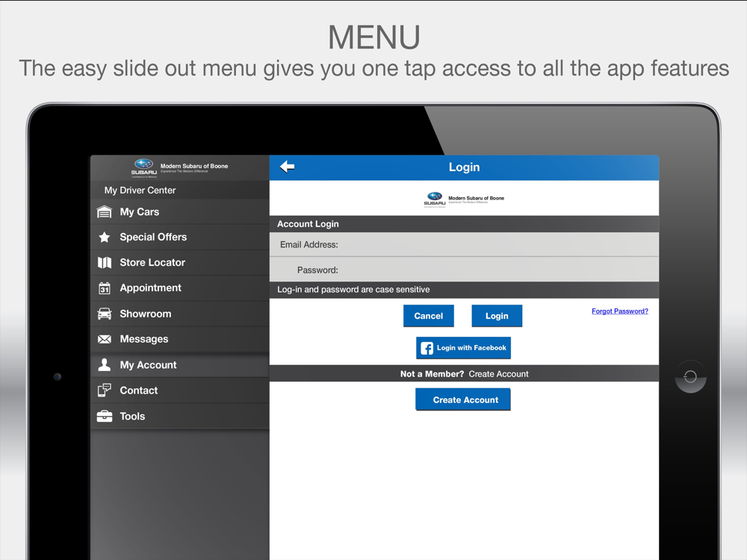747x560 pixels.
Task: Click Login with Facebook button
Action: (x=463, y=348)
